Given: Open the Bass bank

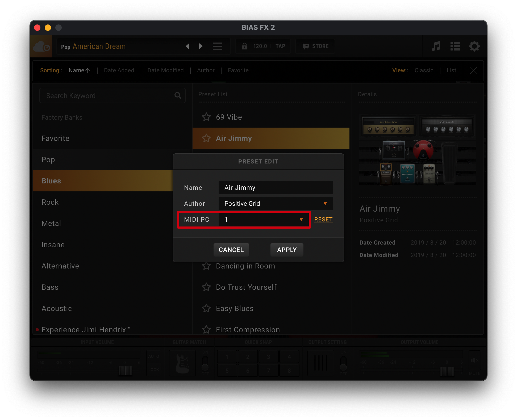Looking at the screenshot, I should coord(112,287).
